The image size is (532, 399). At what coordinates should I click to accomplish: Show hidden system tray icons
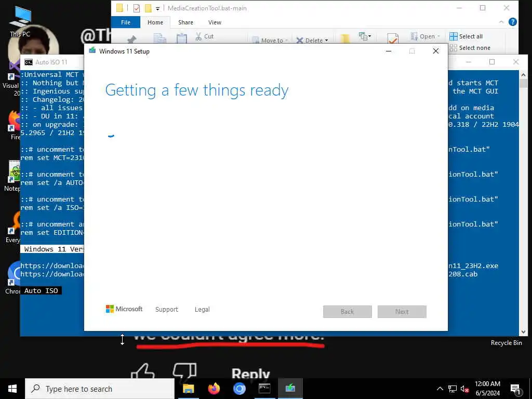pos(440,389)
